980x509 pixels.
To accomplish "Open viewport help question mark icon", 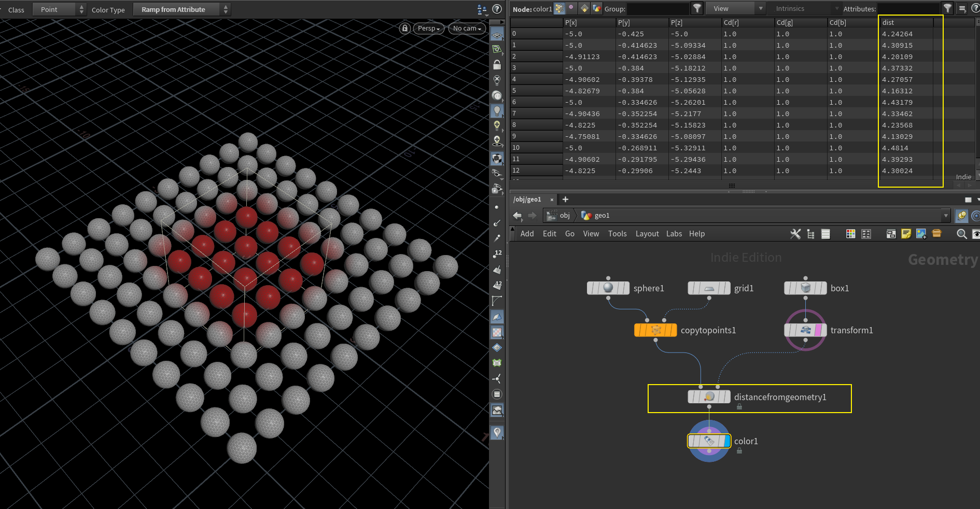I will tap(497, 9).
